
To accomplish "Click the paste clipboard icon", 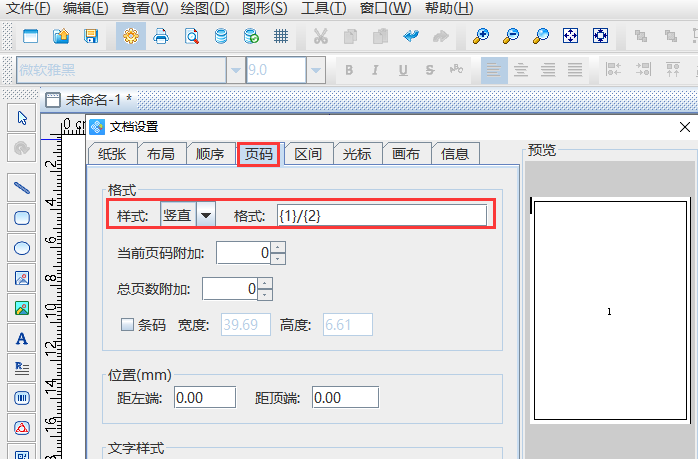I will [x=380, y=36].
